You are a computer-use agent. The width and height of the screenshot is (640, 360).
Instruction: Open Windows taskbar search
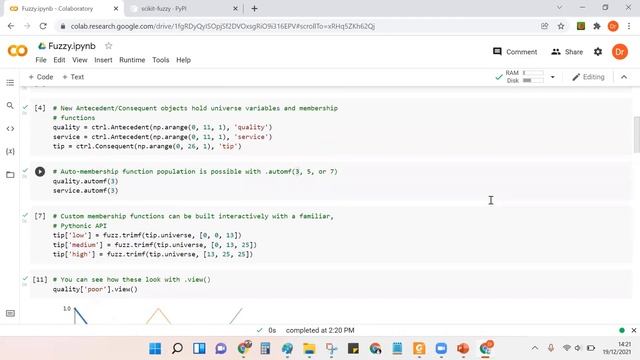tap(177, 349)
